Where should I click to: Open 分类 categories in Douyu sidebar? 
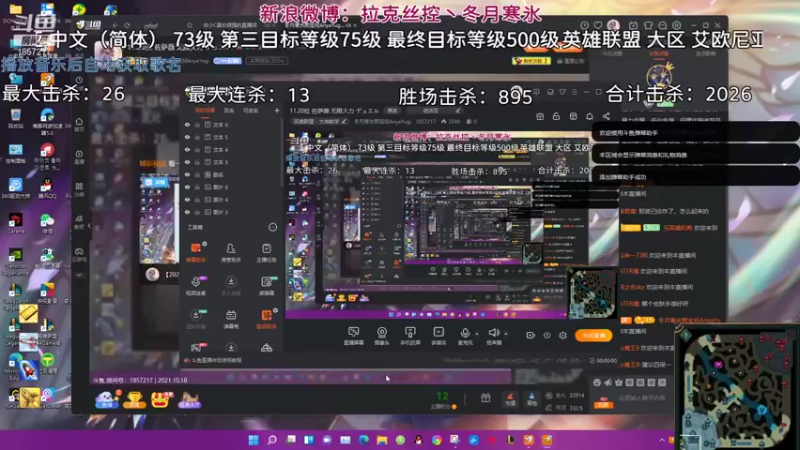[79, 189]
